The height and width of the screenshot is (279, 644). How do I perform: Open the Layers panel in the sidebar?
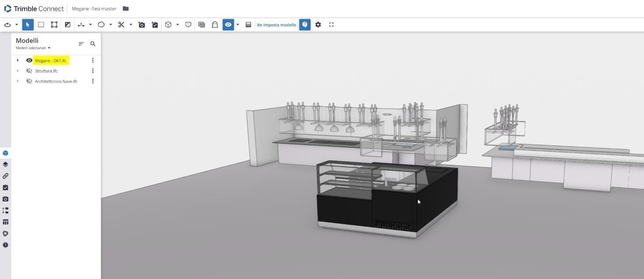click(x=5, y=165)
